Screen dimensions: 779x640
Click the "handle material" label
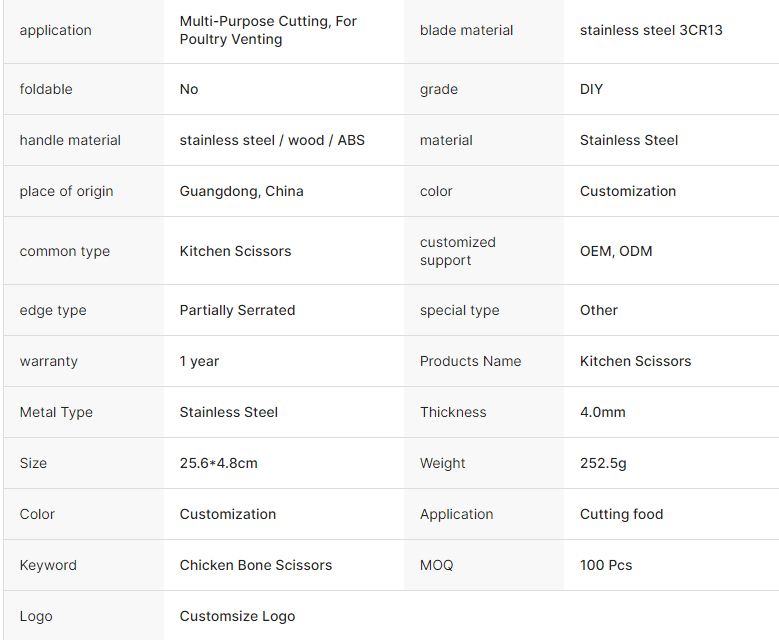[x=70, y=140]
